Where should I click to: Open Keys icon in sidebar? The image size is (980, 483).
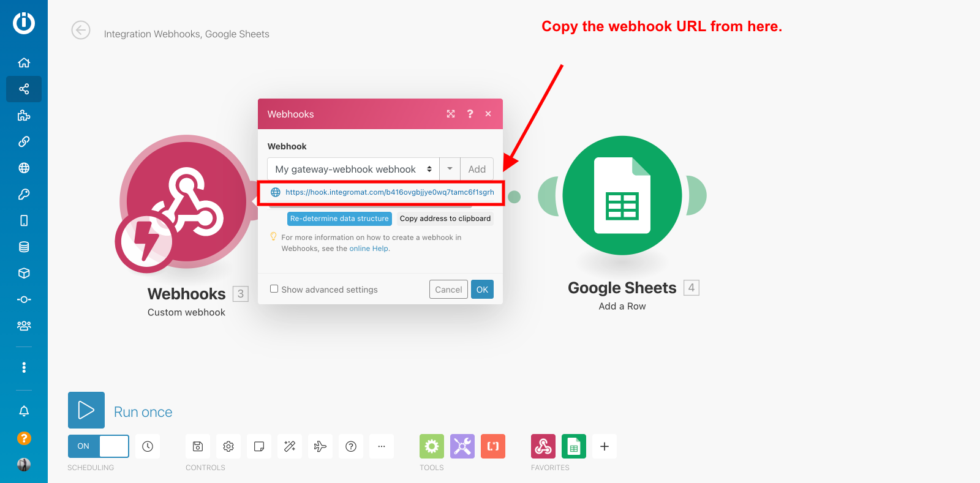point(24,194)
